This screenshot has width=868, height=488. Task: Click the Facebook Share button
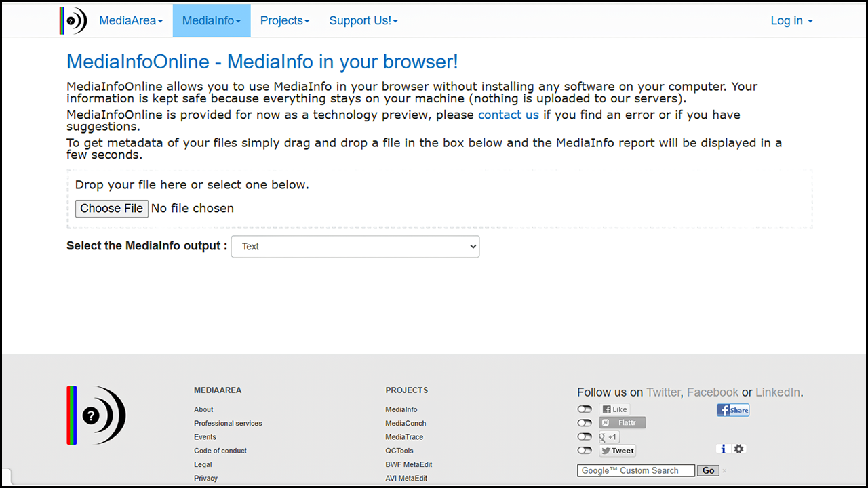coord(733,410)
